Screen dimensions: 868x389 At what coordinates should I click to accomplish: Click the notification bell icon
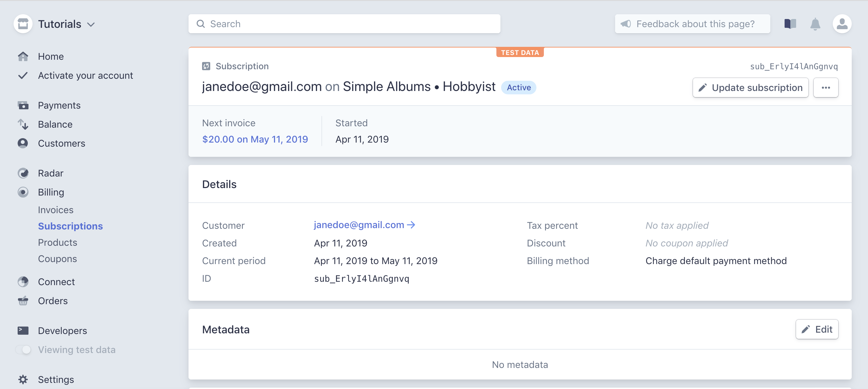click(x=815, y=24)
